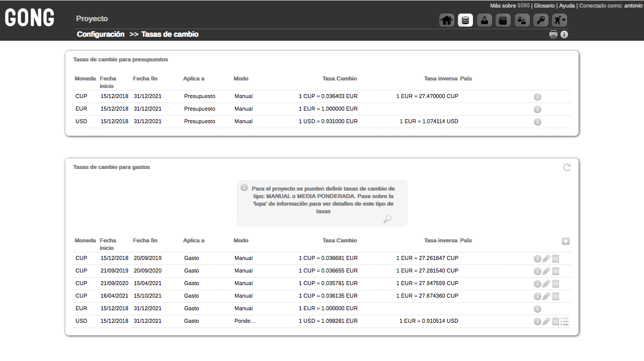Show info for EUR presupuesto rate
This screenshot has height=361, width=644.
(537, 110)
